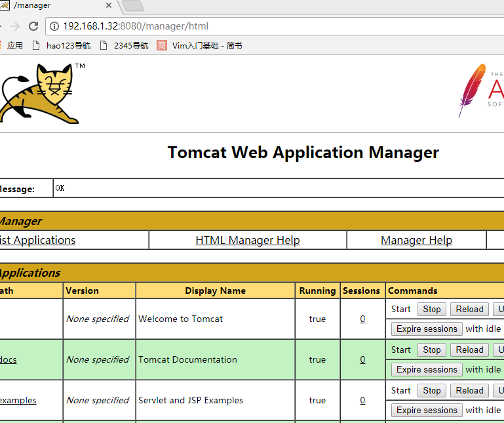Stop the Servlet and JSP Examples application
Screen dimensions: 504x423
pos(432,390)
